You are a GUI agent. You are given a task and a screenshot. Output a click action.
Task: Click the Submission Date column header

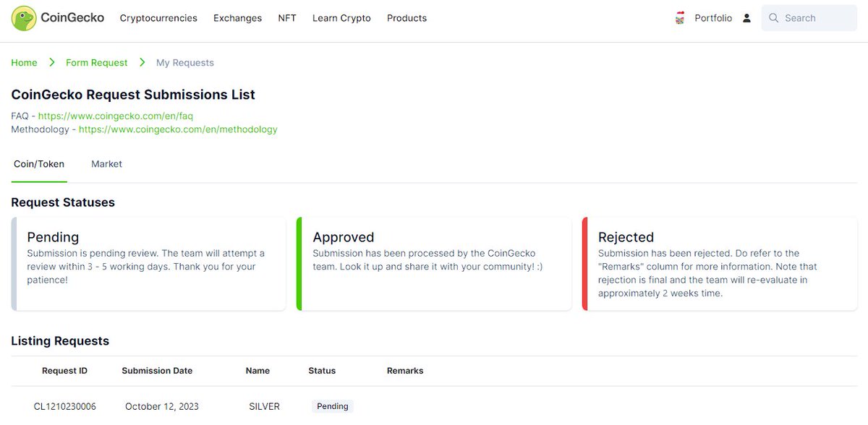157,371
